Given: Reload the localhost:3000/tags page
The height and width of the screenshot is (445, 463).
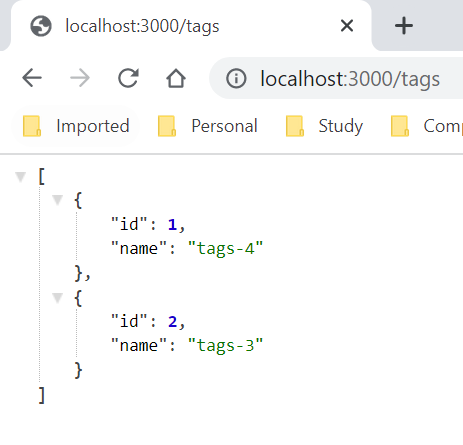Looking at the screenshot, I should pyautogui.click(x=128, y=78).
